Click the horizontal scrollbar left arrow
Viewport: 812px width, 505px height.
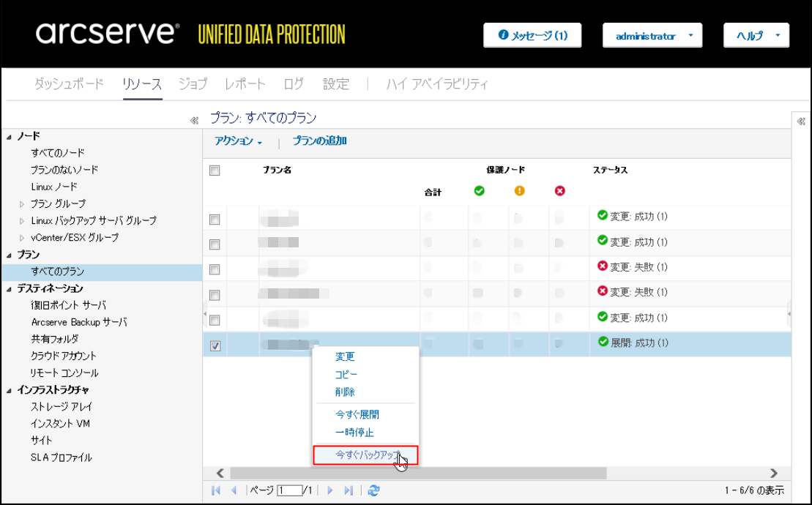[x=220, y=473]
